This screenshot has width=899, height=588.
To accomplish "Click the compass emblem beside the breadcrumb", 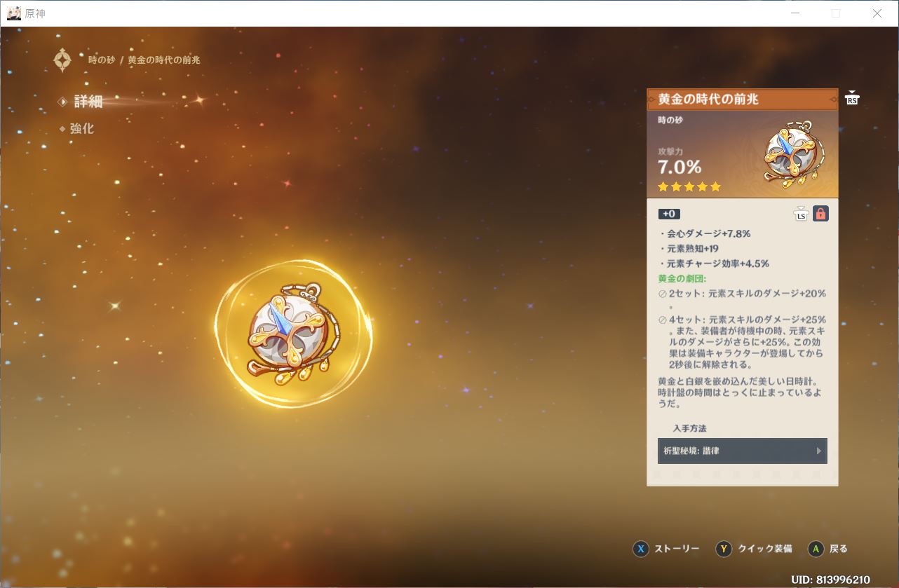I will point(62,60).
